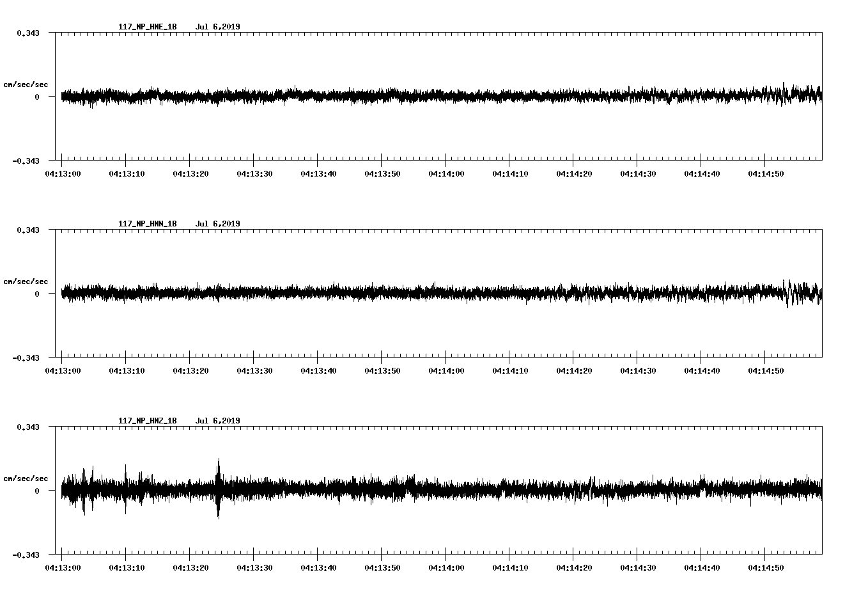Click the 117_NP_HNZ_1B channel title

[x=147, y=421]
